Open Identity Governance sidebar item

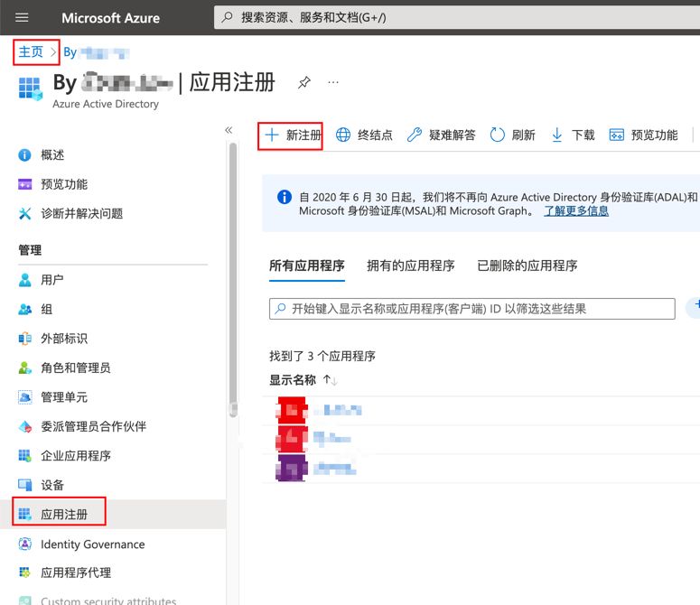[x=92, y=544]
